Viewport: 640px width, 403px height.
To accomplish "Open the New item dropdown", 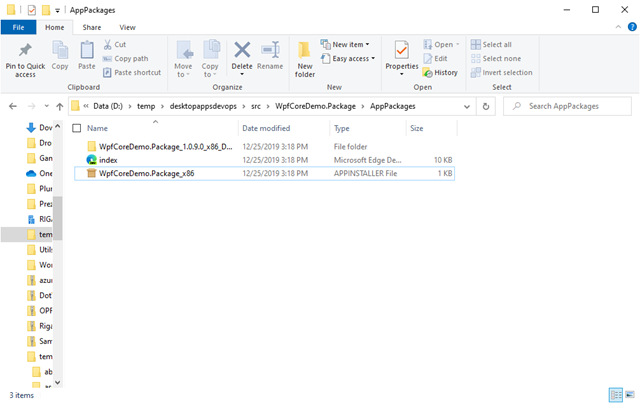I will [x=345, y=45].
